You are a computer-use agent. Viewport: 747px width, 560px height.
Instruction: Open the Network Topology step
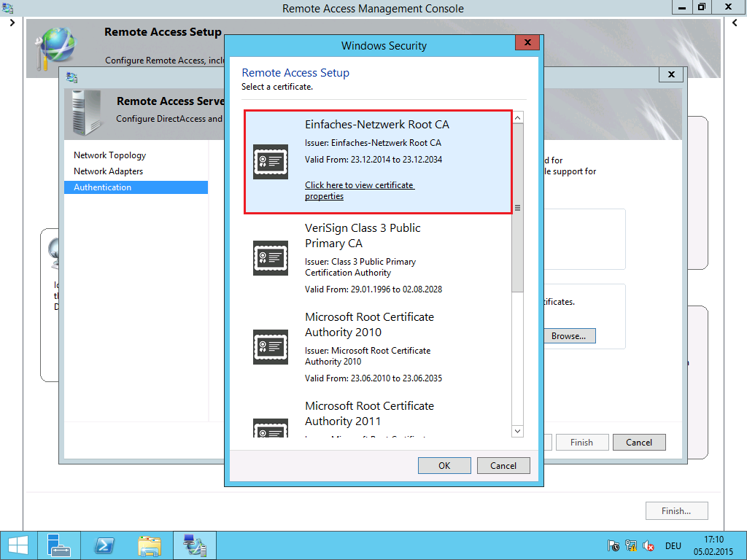(109, 155)
